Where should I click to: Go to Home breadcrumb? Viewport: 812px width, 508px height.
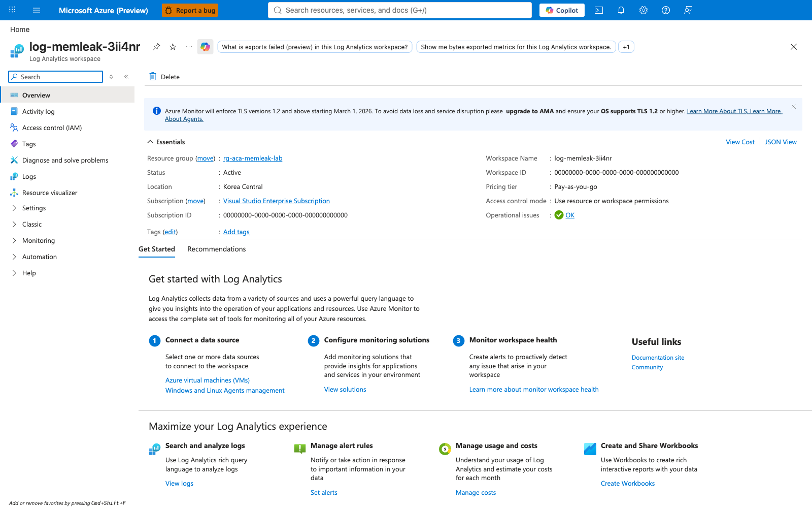[x=20, y=29]
